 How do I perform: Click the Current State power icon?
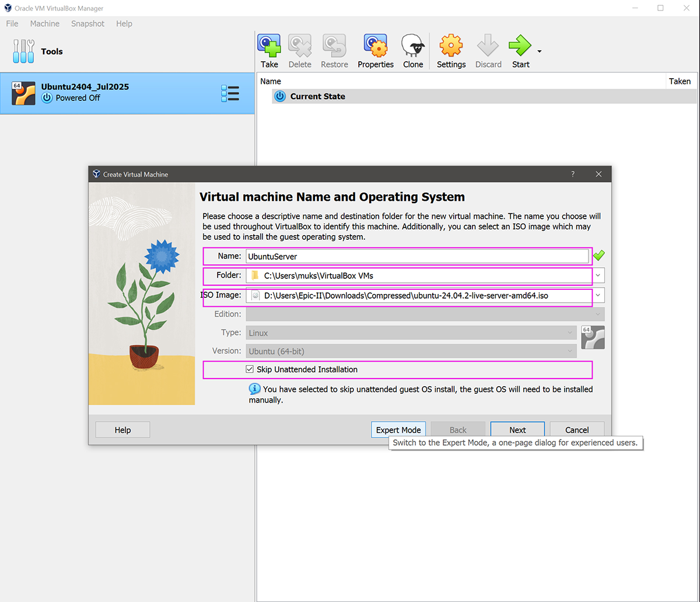point(280,96)
